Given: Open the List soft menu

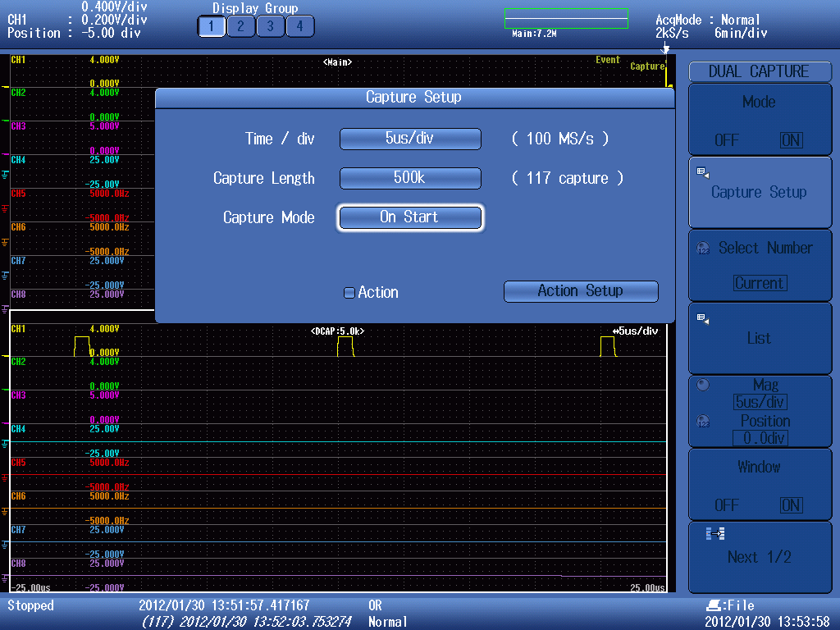Looking at the screenshot, I should point(759,338).
